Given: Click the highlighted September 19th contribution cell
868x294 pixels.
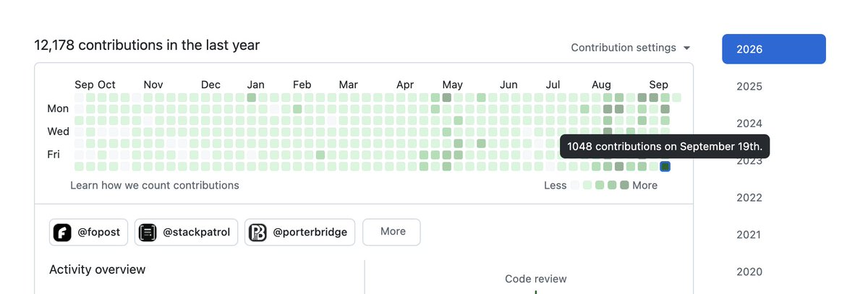Looking at the screenshot, I should click(665, 166).
